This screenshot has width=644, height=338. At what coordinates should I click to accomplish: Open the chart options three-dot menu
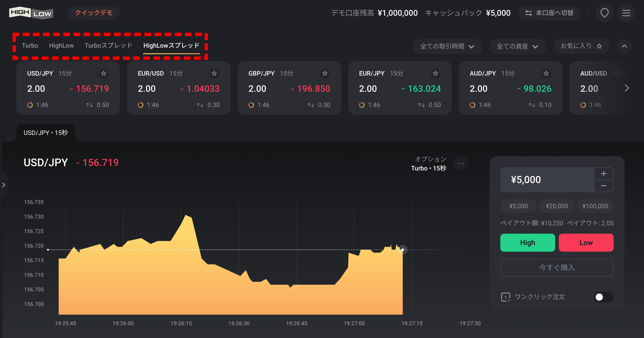[461, 163]
